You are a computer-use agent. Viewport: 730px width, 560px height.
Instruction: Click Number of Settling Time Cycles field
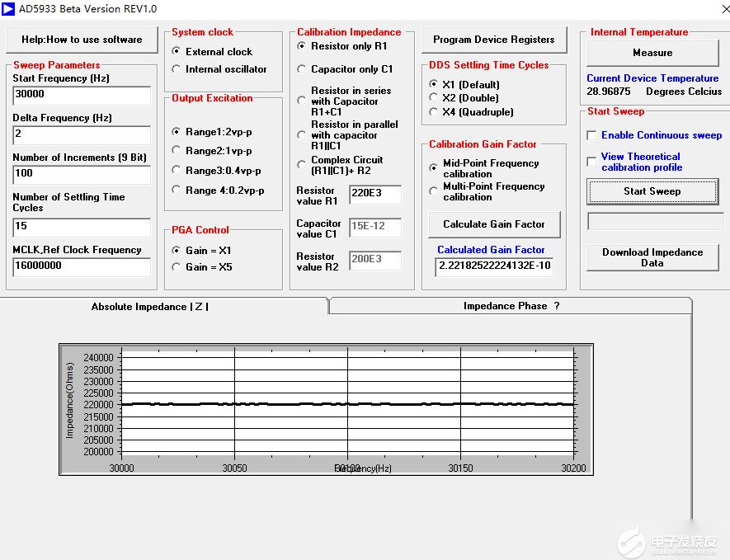tap(82, 228)
